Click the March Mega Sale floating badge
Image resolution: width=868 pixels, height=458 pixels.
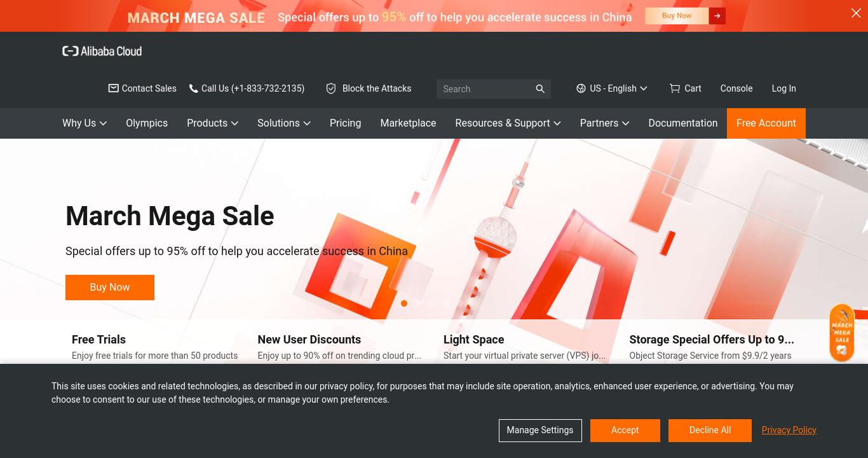click(x=842, y=333)
